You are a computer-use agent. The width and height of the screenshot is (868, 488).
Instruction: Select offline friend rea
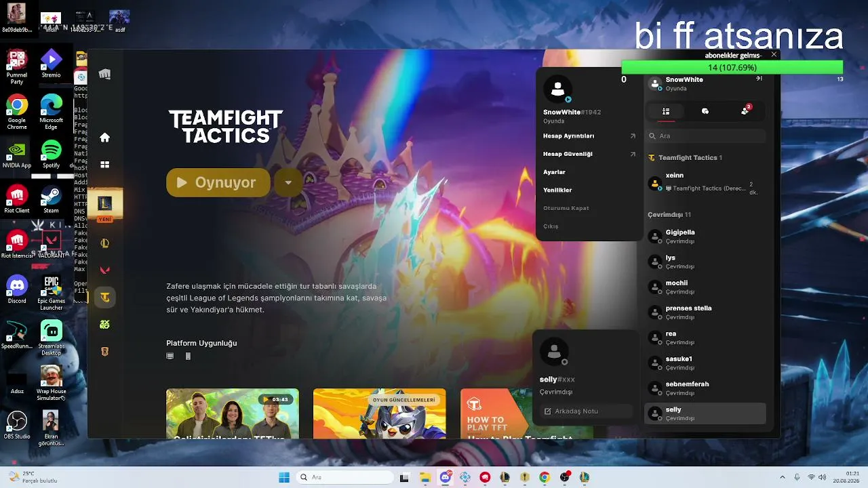point(705,338)
